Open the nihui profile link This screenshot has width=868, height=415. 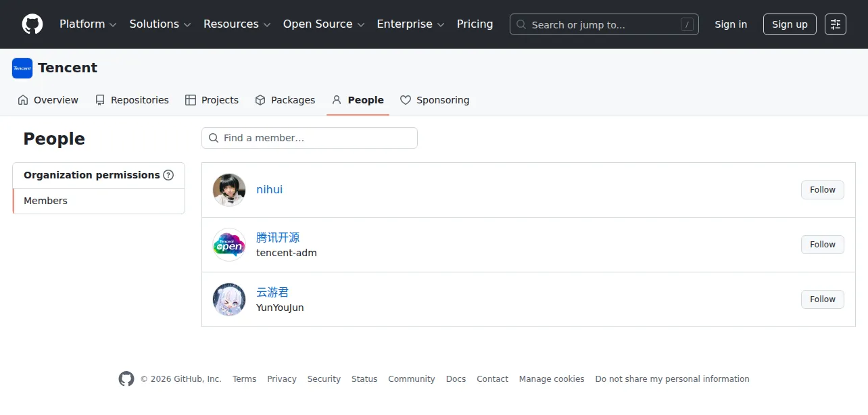[269, 190]
